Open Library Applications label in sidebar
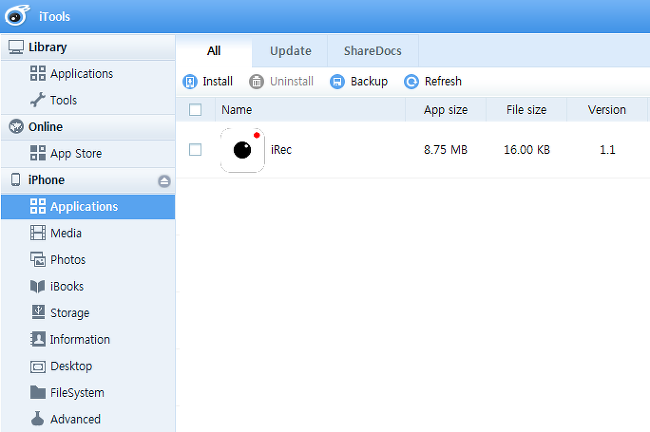This screenshot has height=432, width=650. (82, 74)
